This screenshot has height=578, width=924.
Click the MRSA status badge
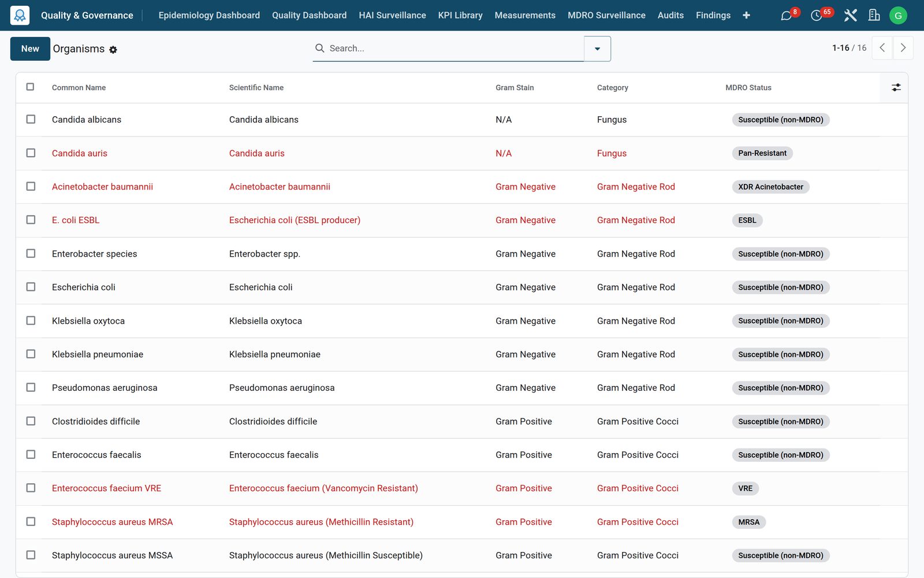pos(748,522)
